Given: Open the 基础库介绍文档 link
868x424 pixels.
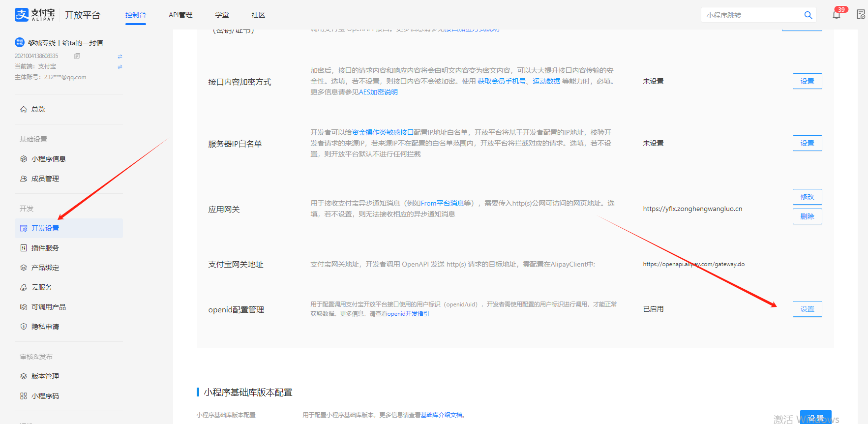Looking at the screenshot, I should (x=441, y=415).
